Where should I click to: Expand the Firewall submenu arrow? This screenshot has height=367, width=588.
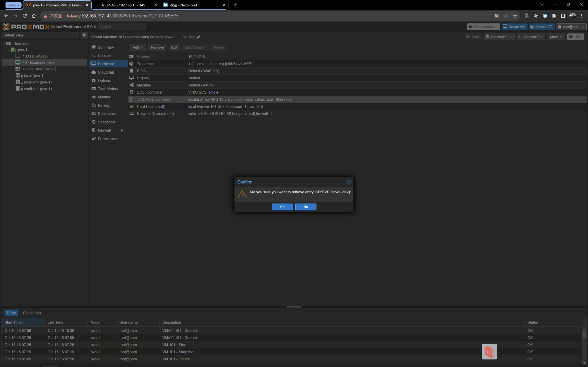tap(122, 130)
